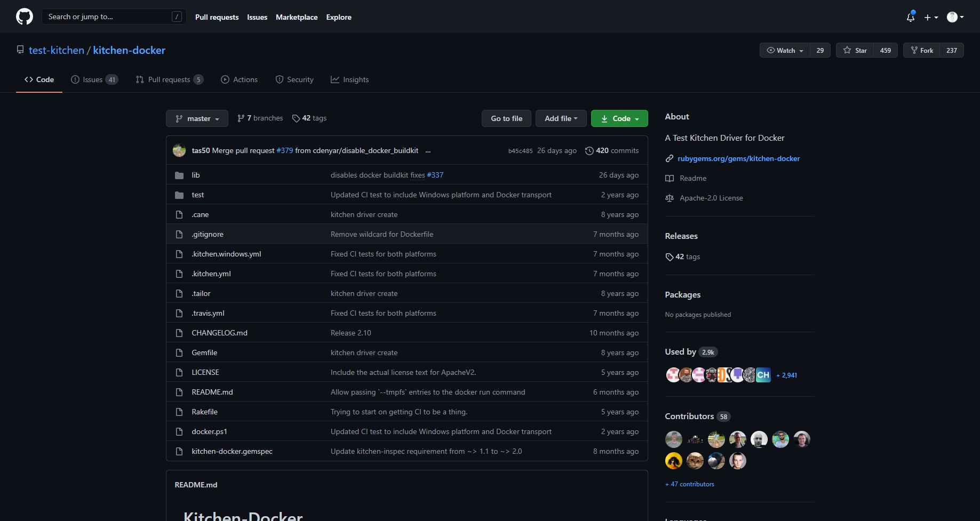Open the lib folder icon
The image size is (980, 521).
point(179,175)
